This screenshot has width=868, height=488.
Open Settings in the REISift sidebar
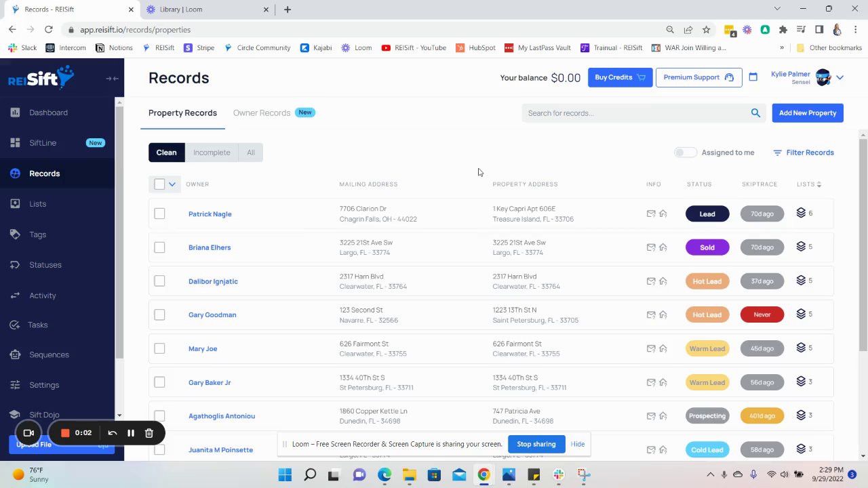pos(44,385)
